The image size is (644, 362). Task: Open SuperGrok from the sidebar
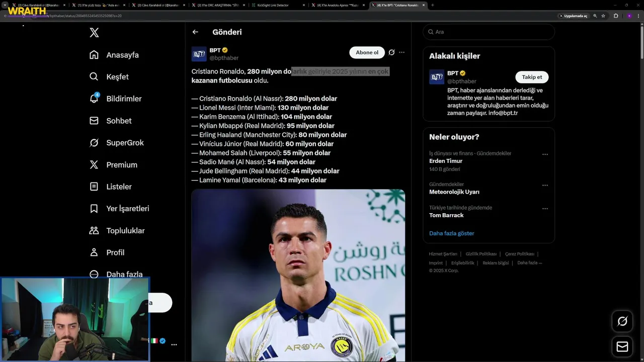(117, 143)
